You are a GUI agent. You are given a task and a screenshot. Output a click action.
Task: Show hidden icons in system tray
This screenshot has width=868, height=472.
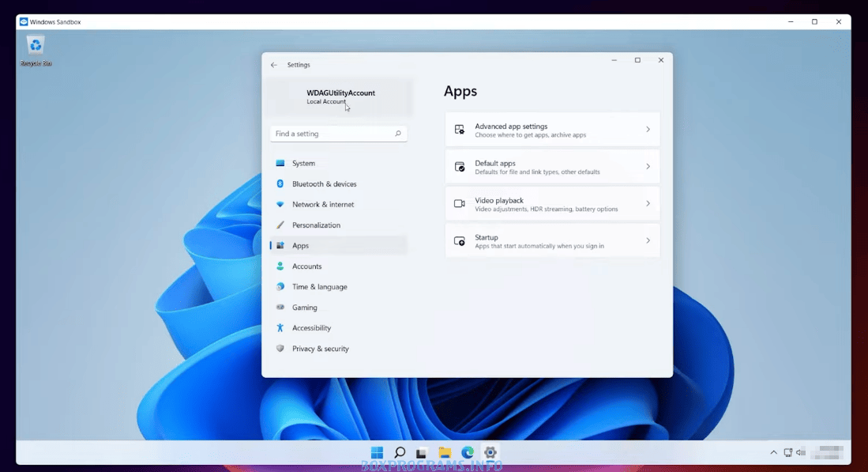(773, 452)
